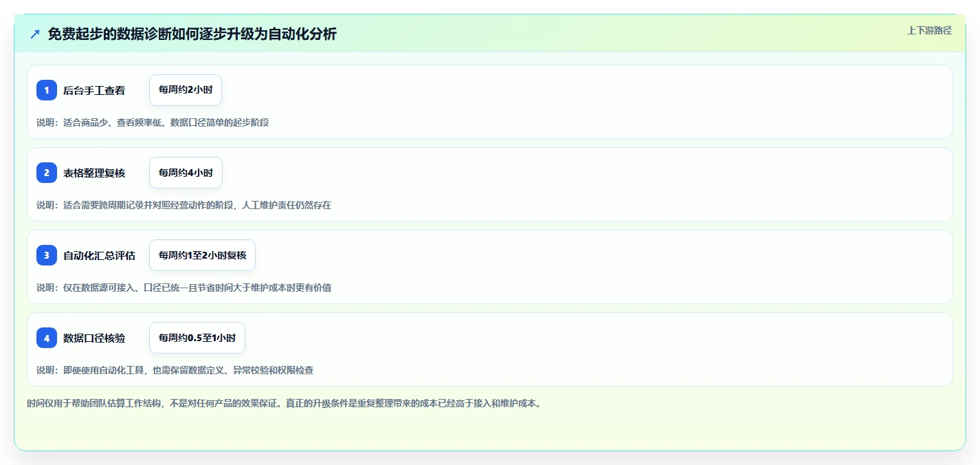Select the step title 自动化汇总评估
The height and width of the screenshot is (465, 980).
[x=99, y=255]
